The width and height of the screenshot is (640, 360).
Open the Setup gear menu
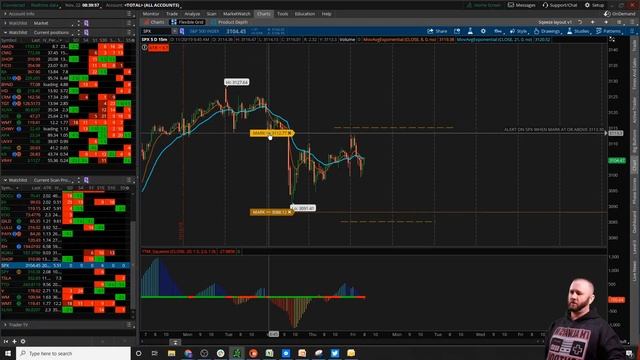click(594, 5)
